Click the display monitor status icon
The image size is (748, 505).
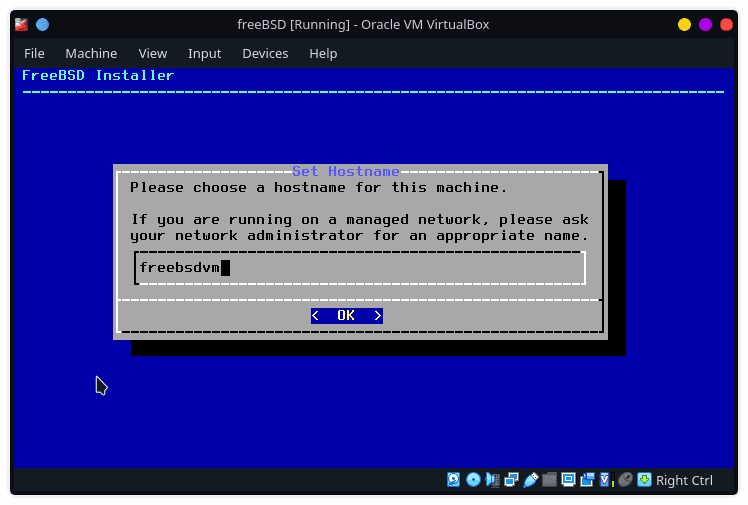tap(568, 480)
